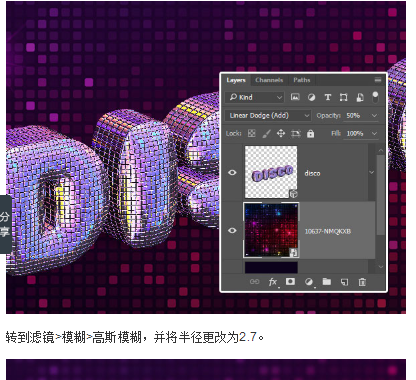416x380 pixels.
Task: Click the shape layer filter icon
Action: pos(343,97)
